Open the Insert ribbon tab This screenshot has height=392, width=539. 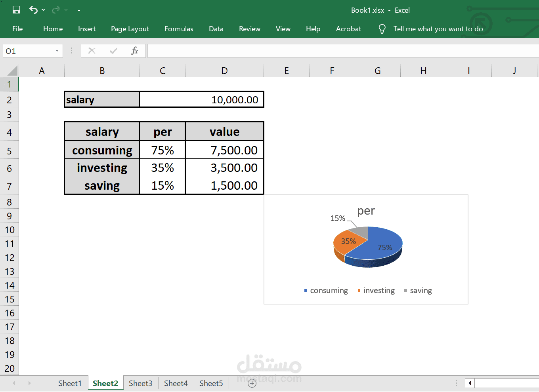[87, 29]
